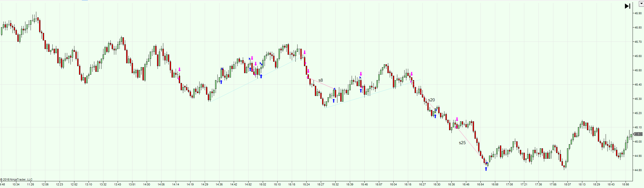
Task: Click the 45.20 price axis label
Action: pos(638,113)
